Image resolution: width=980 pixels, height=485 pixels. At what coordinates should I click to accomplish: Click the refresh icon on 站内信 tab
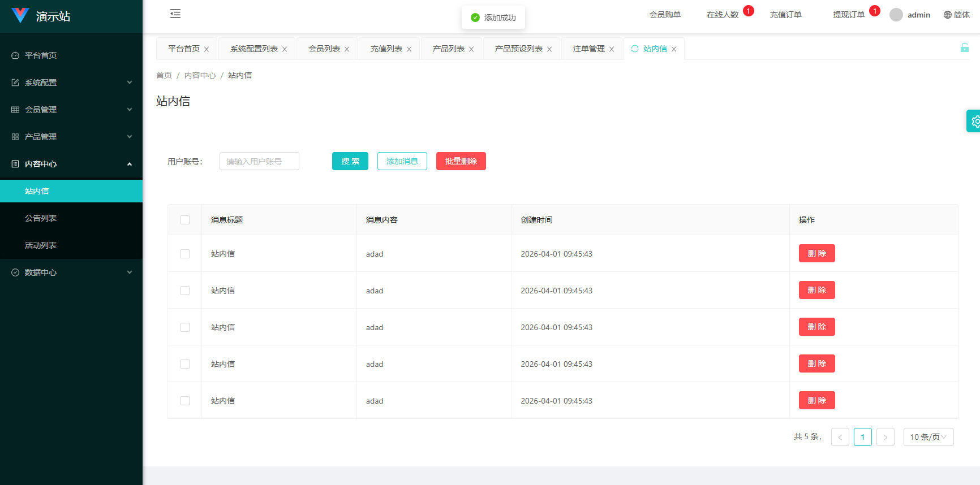pos(635,49)
